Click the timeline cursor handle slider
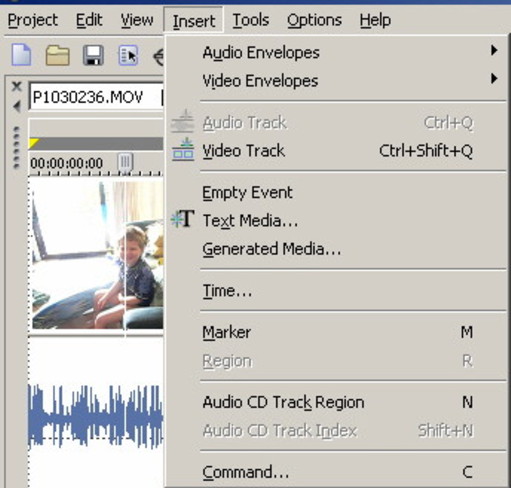 (125, 162)
